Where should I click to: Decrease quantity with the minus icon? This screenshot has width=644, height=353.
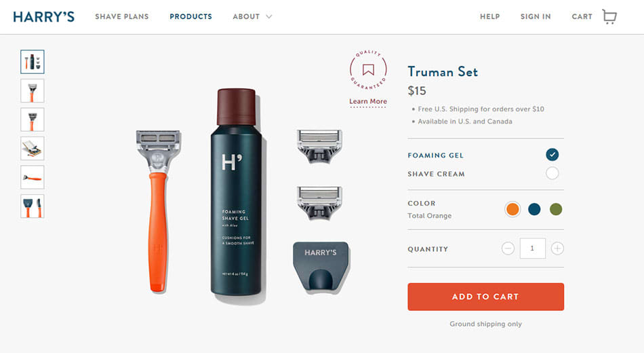tap(508, 248)
